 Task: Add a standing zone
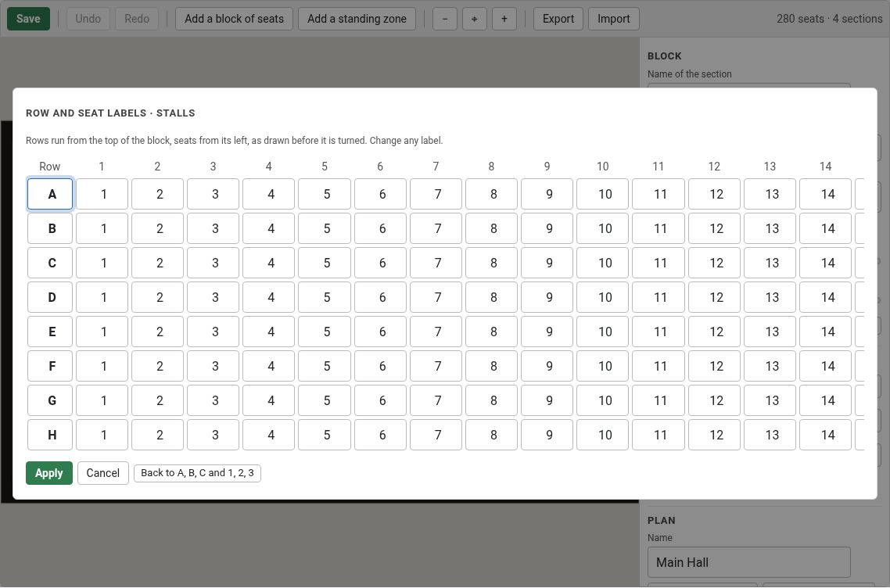click(357, 19)
